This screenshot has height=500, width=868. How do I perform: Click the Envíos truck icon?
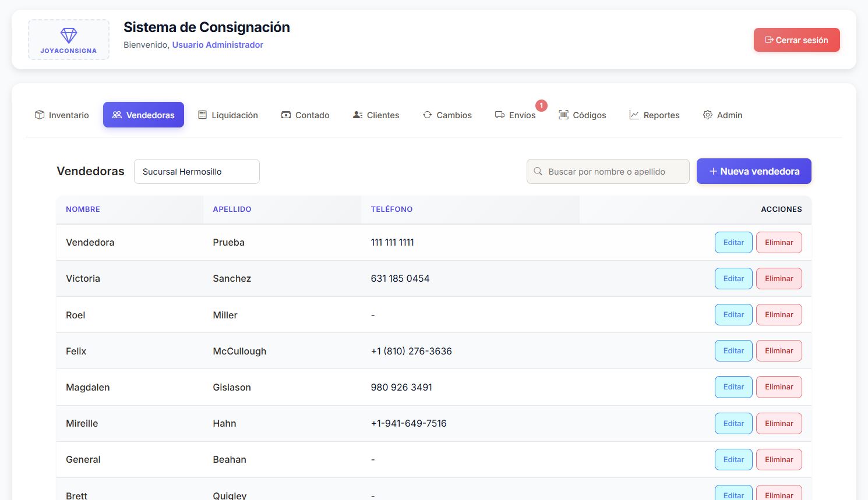click(500, 115)
